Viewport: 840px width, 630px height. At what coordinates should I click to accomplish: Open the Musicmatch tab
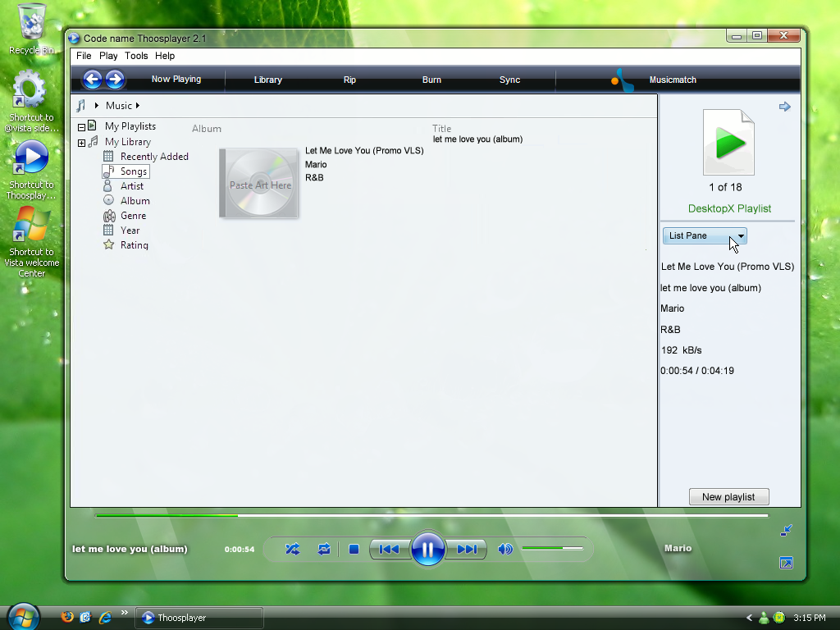click(x=673, y=80)
